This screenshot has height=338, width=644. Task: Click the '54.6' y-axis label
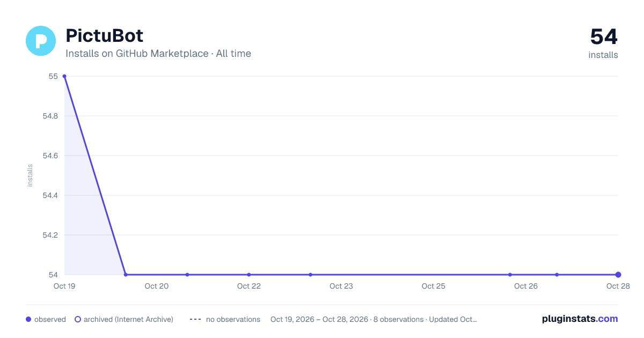[x=50, y=156]
